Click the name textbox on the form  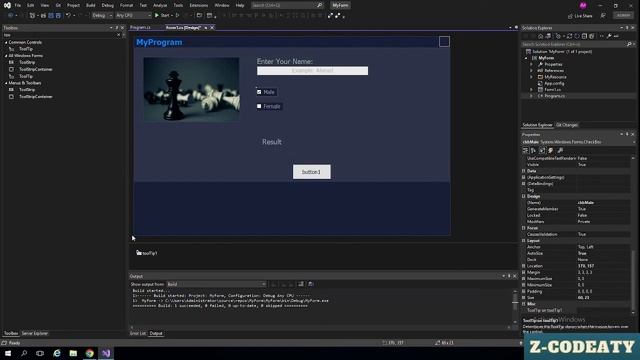point(312,71)
